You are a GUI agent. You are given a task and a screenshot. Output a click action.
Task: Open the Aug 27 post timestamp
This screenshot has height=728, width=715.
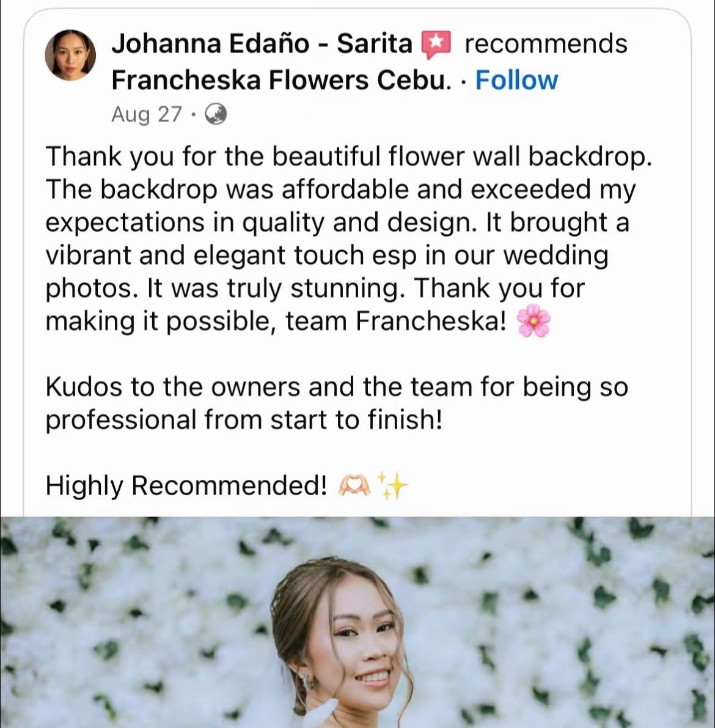tap(147, 114)
